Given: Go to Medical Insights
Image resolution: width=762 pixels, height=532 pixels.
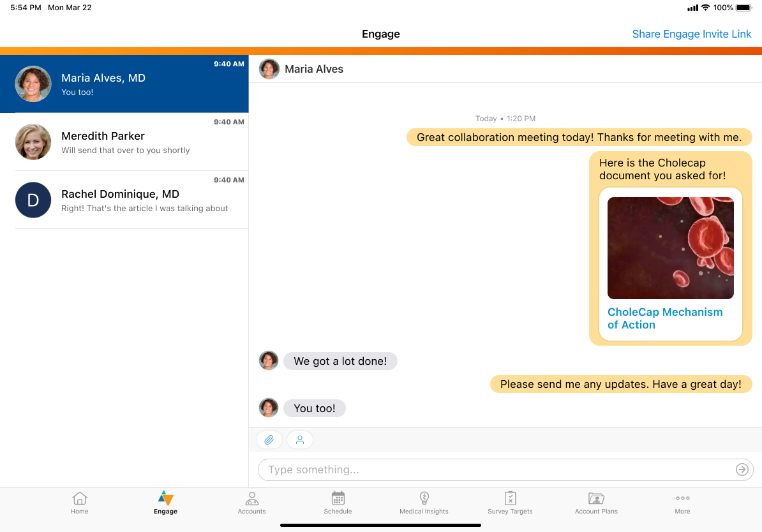Looking at the screenshot, I should coord(424,502).
